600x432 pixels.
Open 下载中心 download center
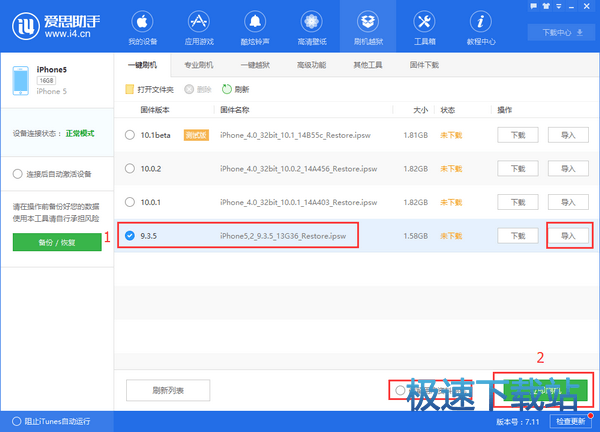pos(562,33)
